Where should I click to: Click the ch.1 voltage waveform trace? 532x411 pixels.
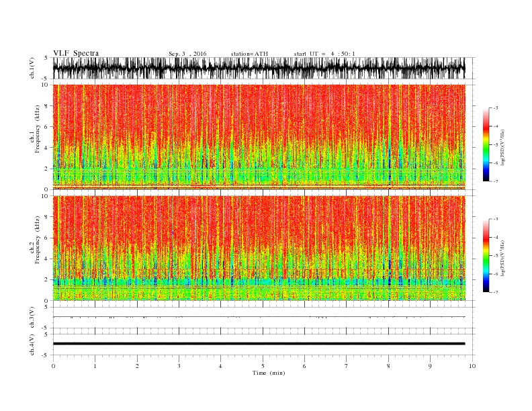pyautogui.click(x=259, y=68)
